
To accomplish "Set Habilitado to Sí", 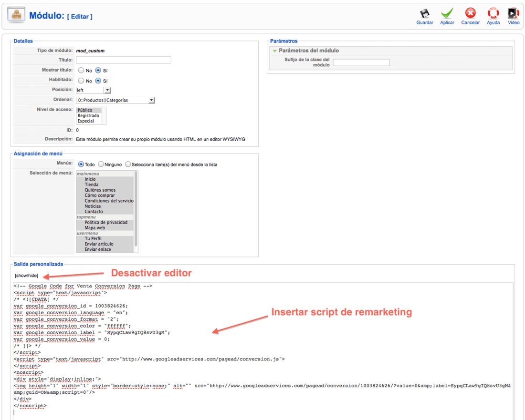I will (98, 81).
